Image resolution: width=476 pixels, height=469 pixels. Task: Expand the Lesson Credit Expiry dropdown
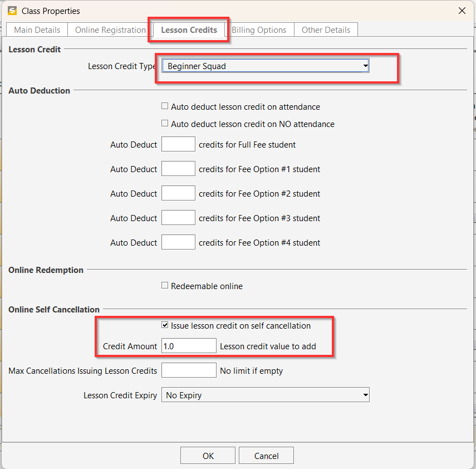tap(266, 395)
